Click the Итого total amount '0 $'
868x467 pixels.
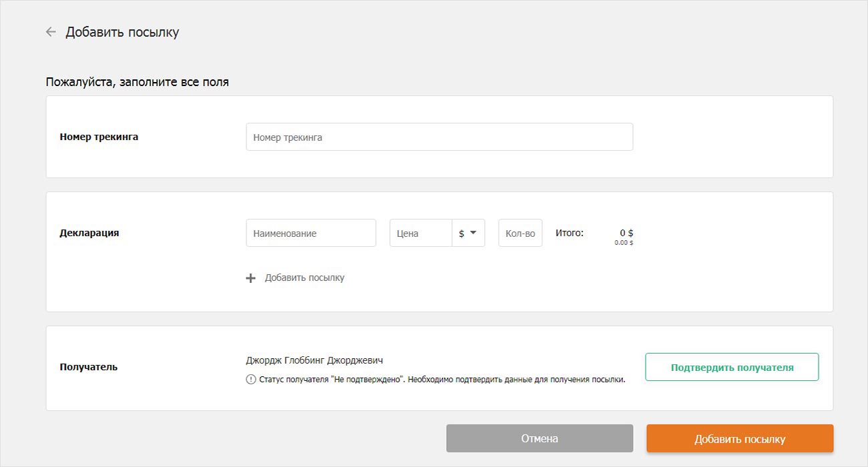626,233
